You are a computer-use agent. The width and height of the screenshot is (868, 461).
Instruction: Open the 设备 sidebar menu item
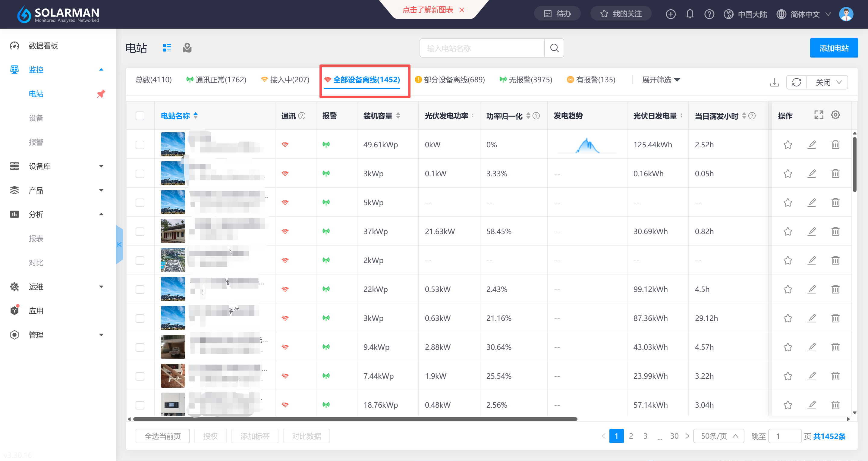[x=36, y=118]
